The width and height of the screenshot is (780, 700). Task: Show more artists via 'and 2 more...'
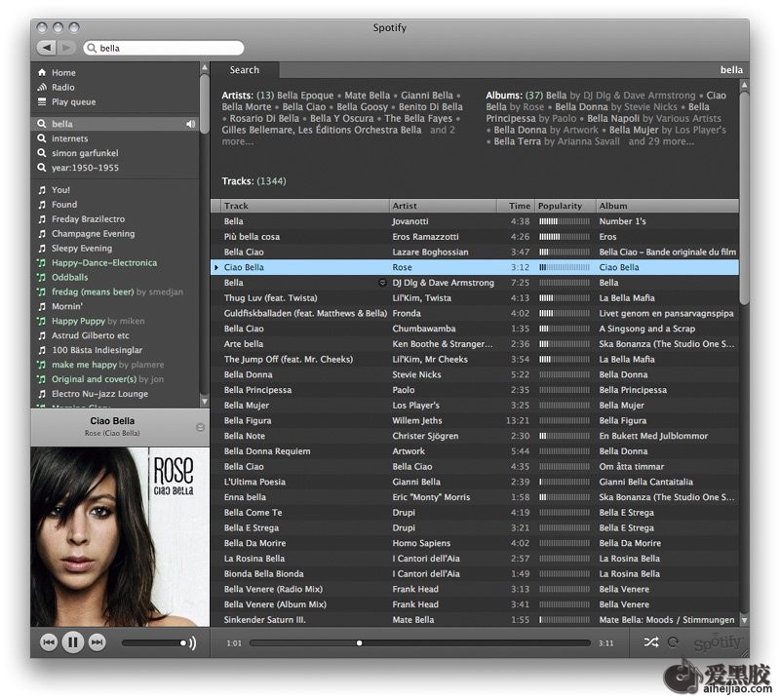tap(338, 136)
